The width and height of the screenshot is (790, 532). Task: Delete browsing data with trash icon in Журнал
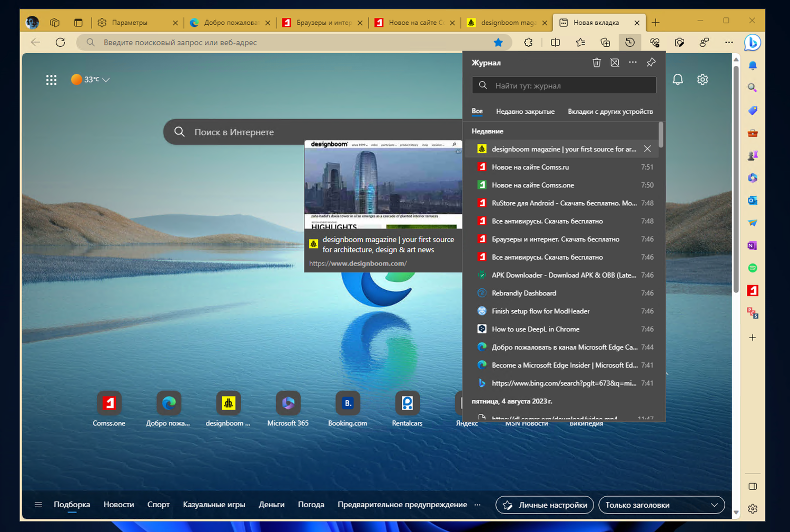(x=597, y=63)
